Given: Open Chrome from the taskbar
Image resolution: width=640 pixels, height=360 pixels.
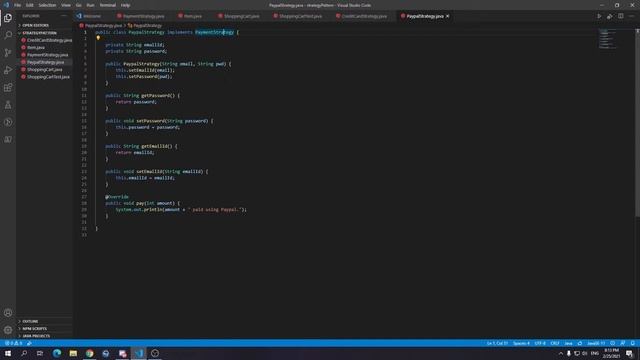Looking at the screenshot, I should [x=89, y=353].
